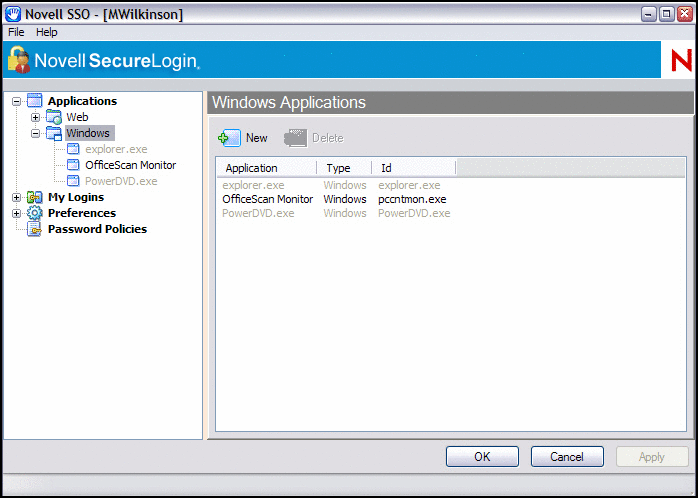Maximize the Novell SSO window
The image size is (698, 498).
click(x=666, y=15)
